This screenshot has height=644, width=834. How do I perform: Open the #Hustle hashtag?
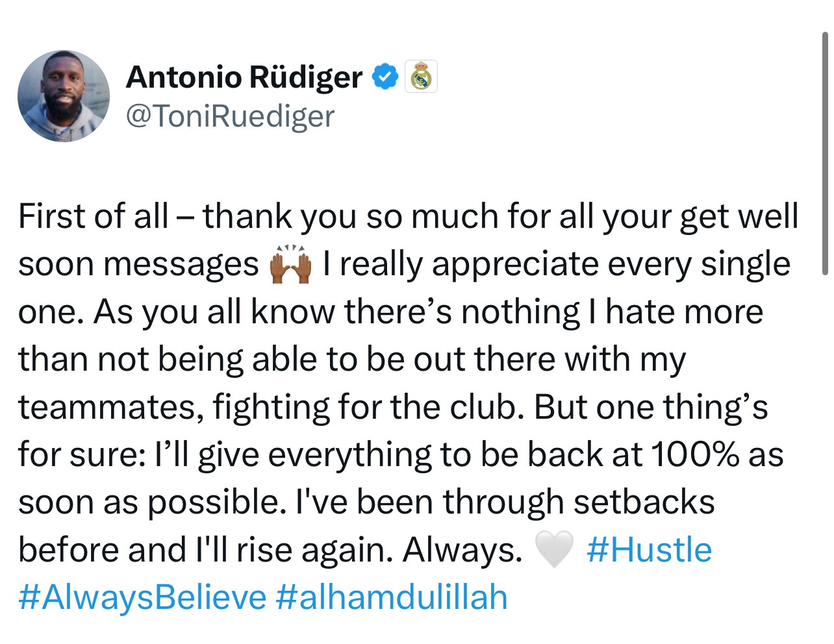pyautogui.click(x=649, y=550)
